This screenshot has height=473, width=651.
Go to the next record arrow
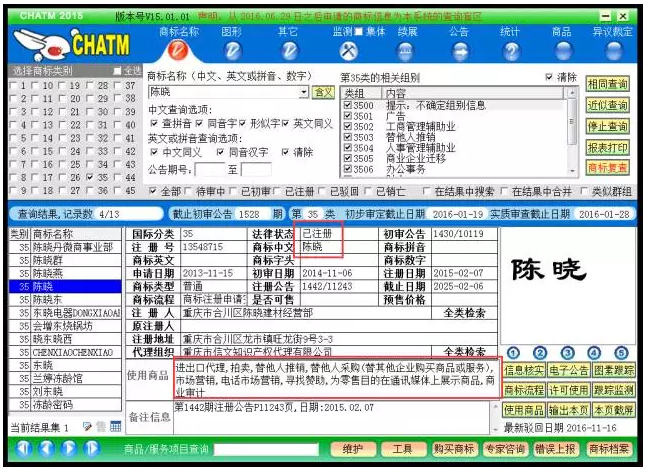point(69,448)
